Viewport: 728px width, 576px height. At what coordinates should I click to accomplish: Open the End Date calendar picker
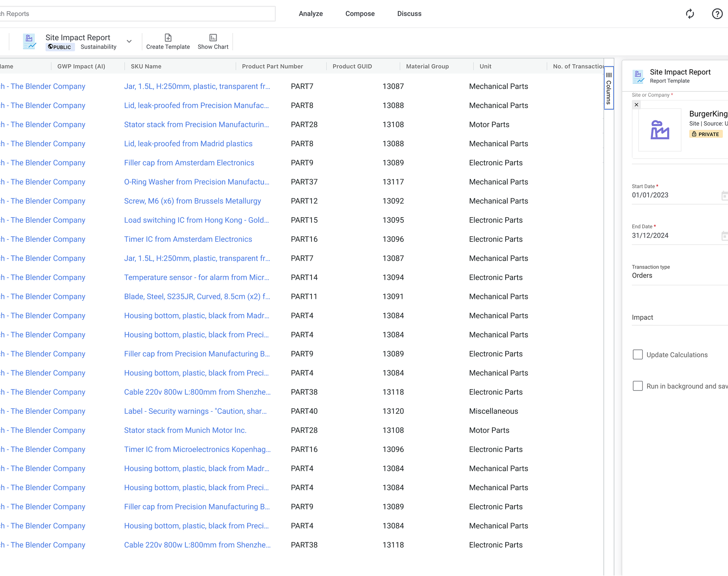tap(724, 236)
